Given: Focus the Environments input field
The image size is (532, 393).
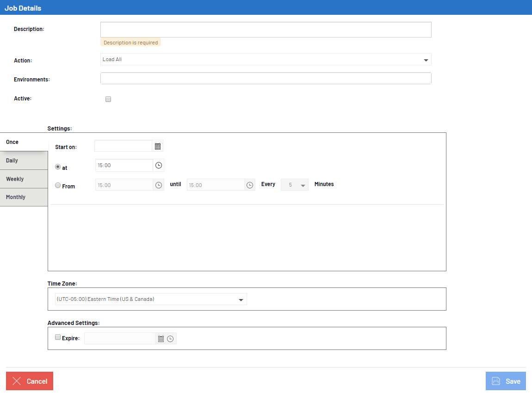Looking at the screenshot, I should 266,79.
